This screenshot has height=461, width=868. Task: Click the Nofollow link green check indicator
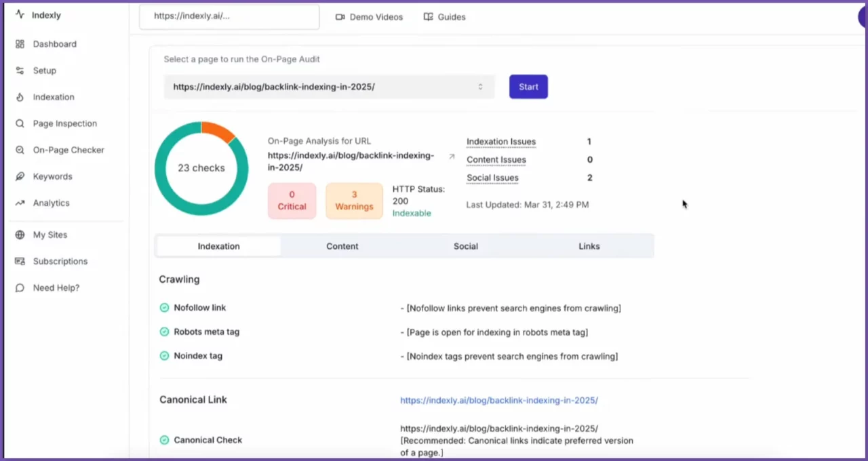click(164, 308)
